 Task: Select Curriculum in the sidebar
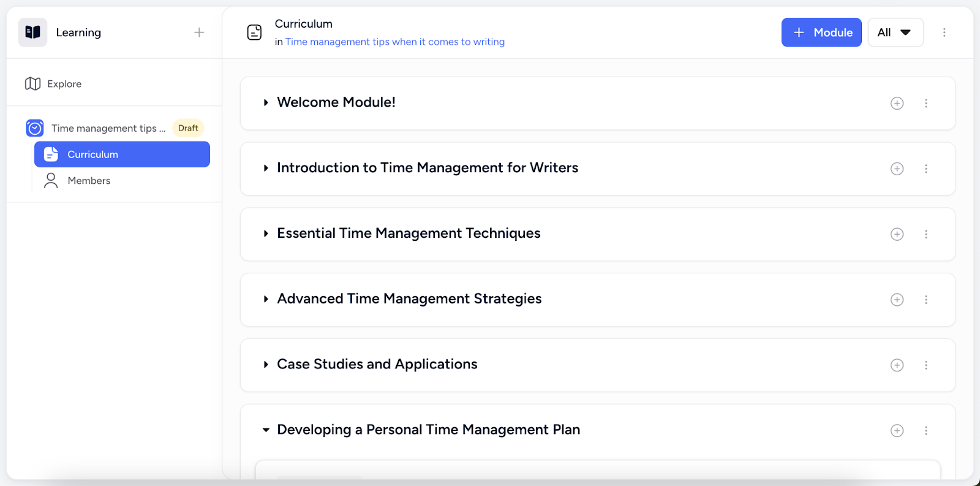(92, 154)
